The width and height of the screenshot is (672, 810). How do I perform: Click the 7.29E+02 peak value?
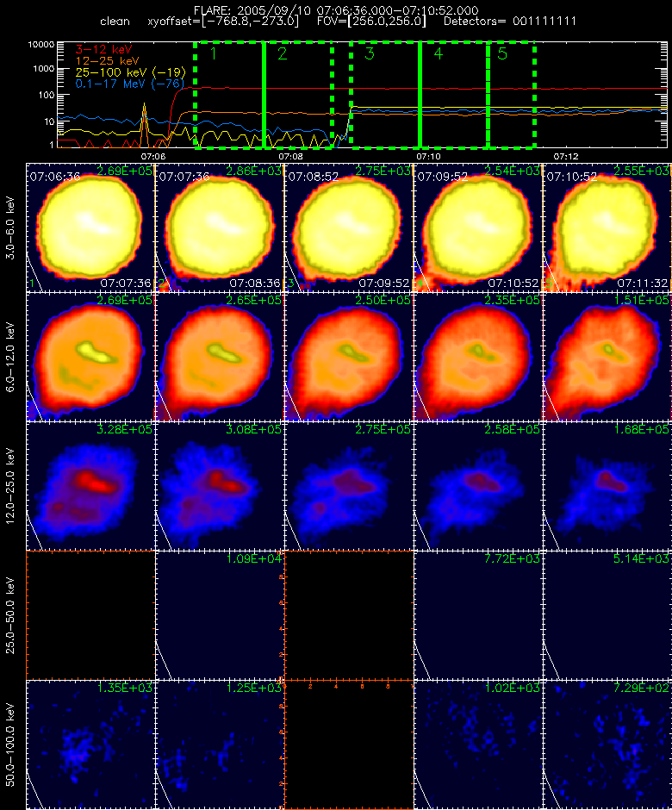[x=641, y=688]
